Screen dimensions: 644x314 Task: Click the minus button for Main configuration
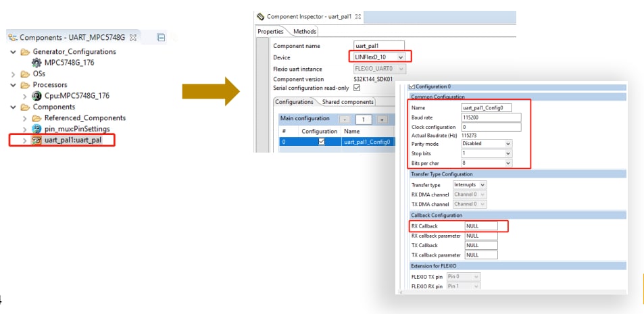tap(344, 120)
